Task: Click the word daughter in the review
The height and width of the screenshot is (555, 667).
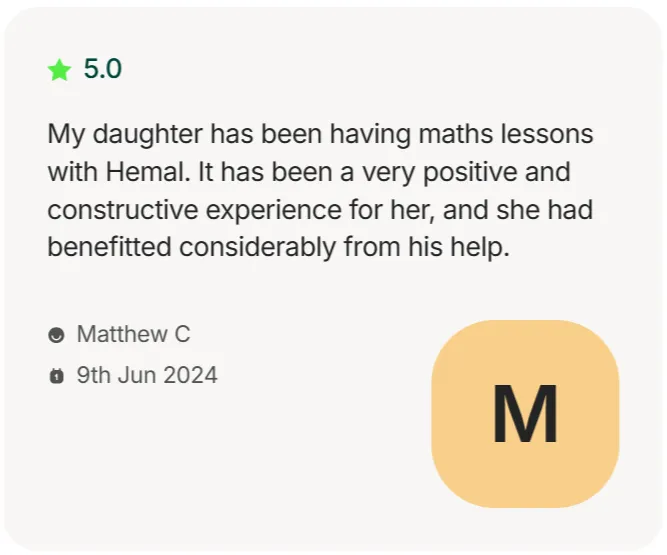Action: [x=148, y=135]
